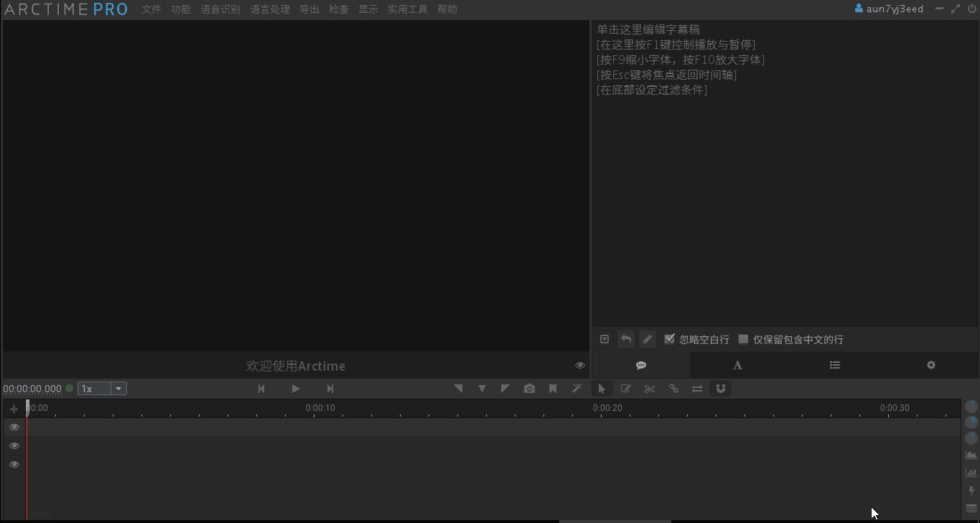Enable the 仅保留包含中文的行 checkbox
Viewport: 980px width, 523px height.
745,339
